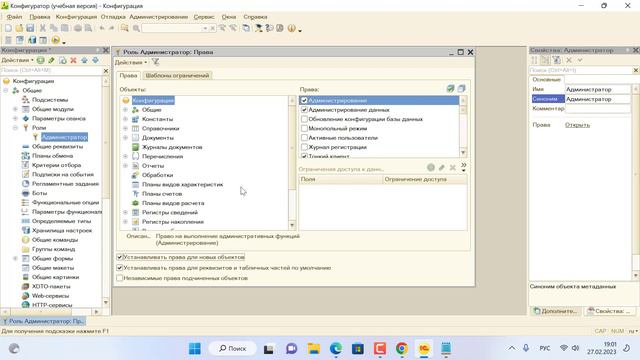
Task: Click the Поиск search box on taskbar
Action: tap(233, 349)
